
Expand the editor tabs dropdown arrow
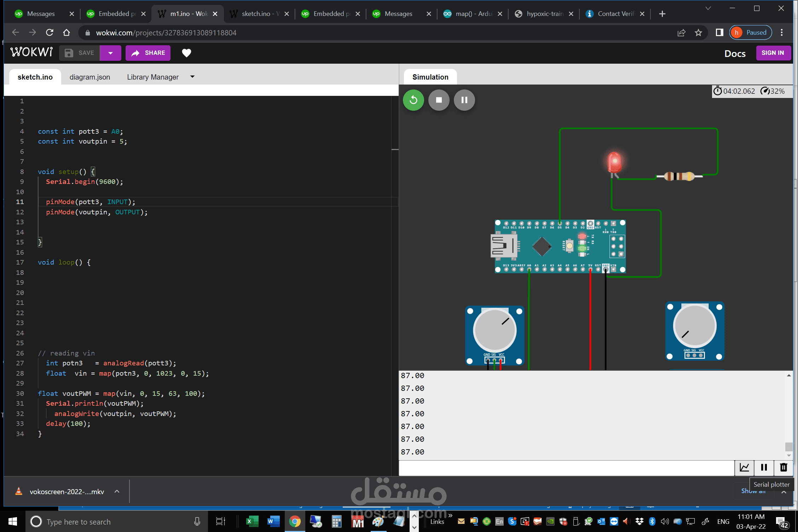click(192, 77)
